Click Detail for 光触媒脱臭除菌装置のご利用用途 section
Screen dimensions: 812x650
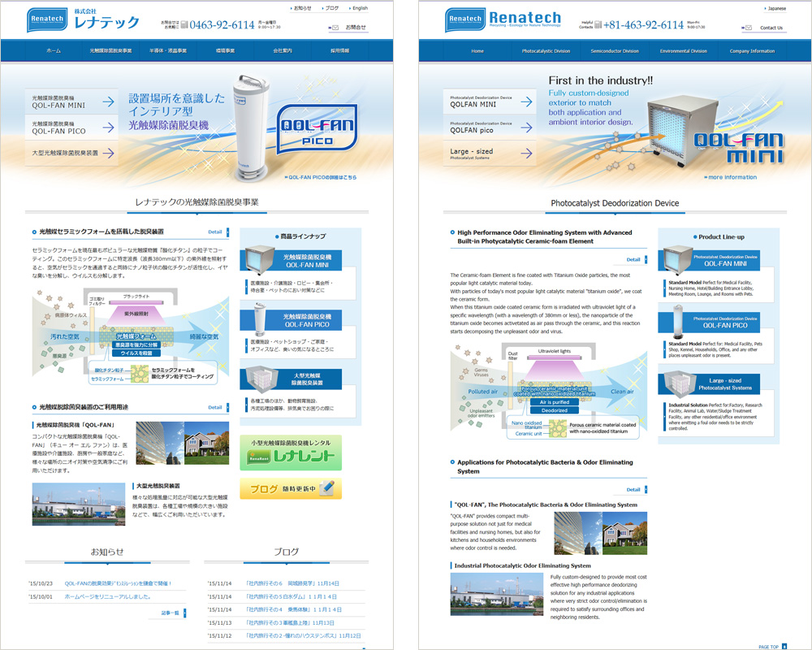pyautogui.click(x=218, y=407)
